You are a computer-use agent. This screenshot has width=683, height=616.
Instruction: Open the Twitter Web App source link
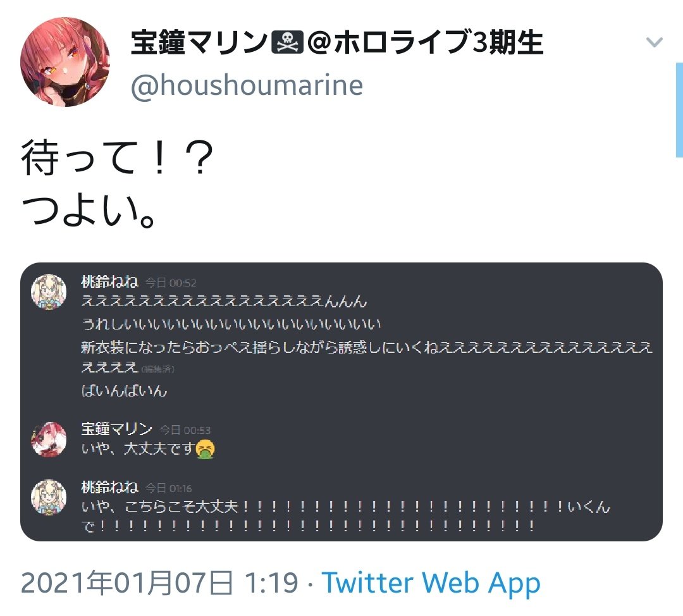[431, 583]
